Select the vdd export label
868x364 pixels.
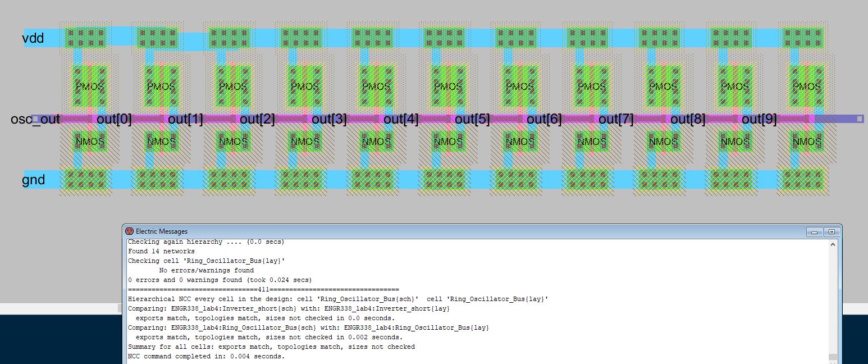tap(33, 38)
